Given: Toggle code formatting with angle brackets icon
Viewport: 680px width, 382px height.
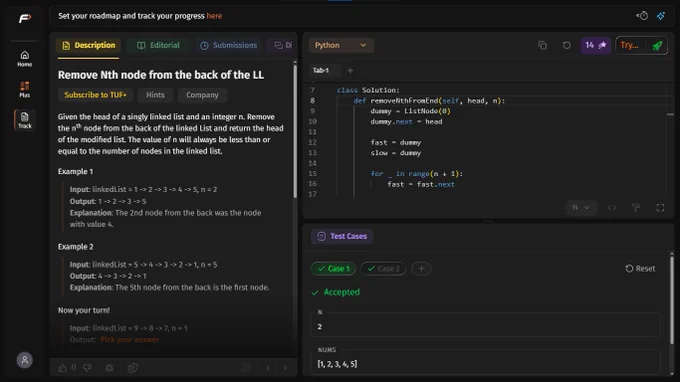Looking at the screenshot, I should click(x=612, y=208).
